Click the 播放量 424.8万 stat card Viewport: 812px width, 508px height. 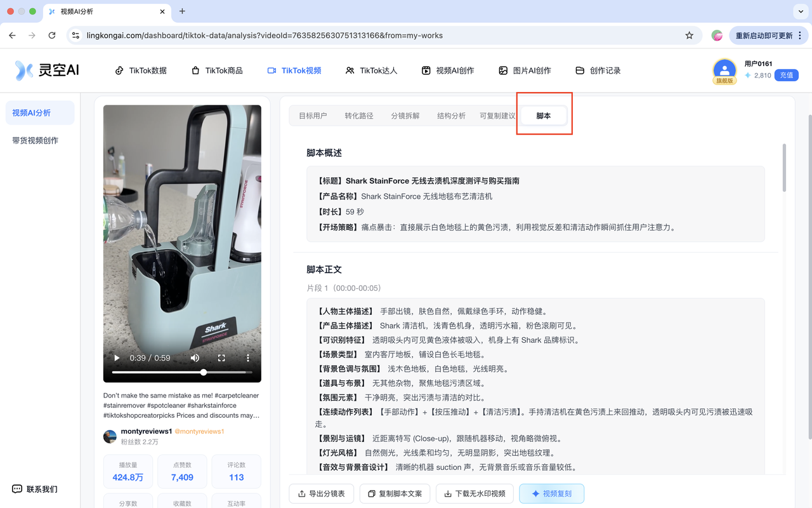[128, 471]
